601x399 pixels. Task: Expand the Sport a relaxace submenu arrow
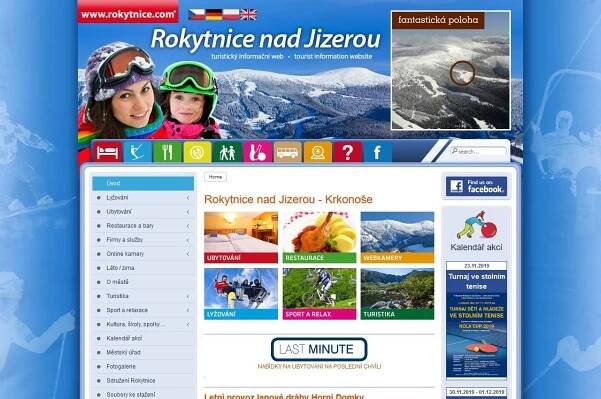188,310
